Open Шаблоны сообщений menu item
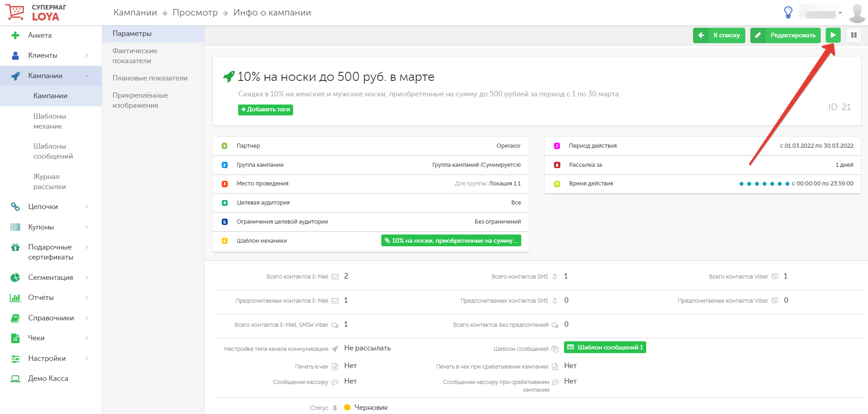This screenshot has height=414, width=868. coord(53,151)
